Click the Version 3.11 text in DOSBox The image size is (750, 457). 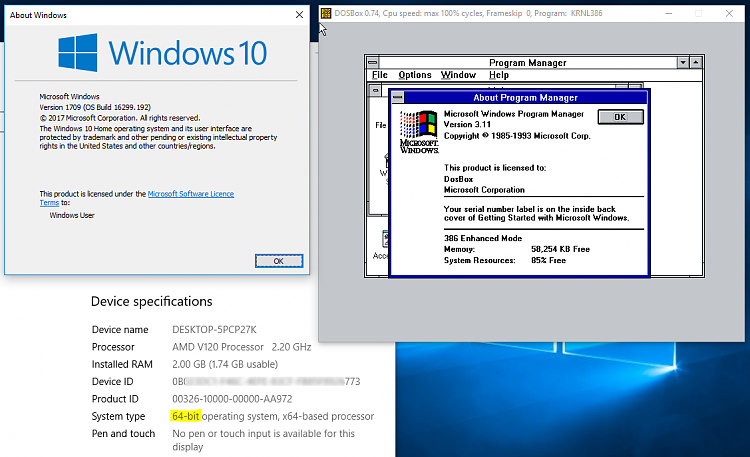click(x=467, y=124)
